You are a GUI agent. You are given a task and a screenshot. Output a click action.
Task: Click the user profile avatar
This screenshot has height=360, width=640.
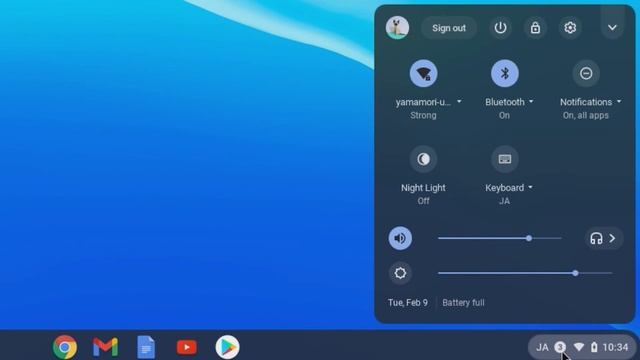pos(397,28)
